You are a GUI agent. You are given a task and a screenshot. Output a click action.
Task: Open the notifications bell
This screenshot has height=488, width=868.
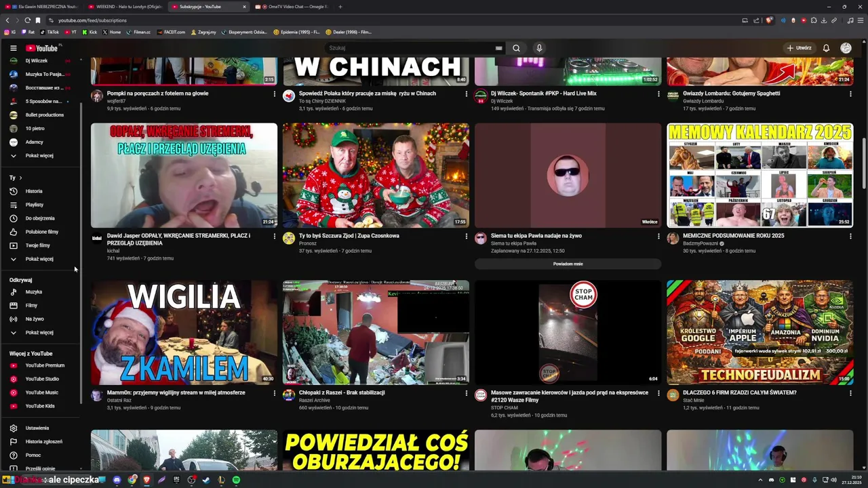(x=826, y=48)
